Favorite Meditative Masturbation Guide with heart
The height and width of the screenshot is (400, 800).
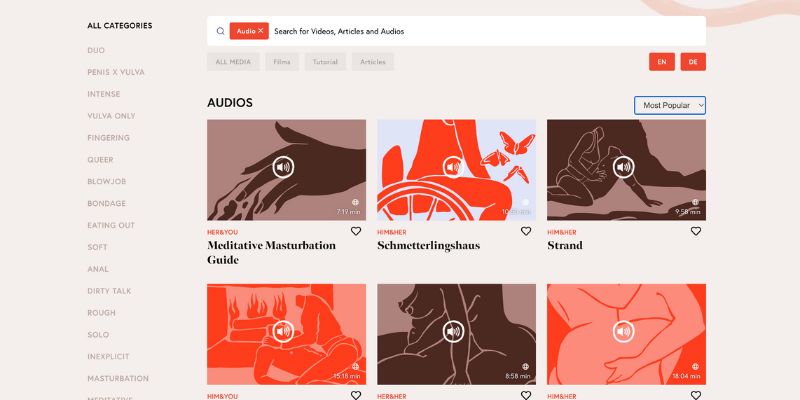356,231
